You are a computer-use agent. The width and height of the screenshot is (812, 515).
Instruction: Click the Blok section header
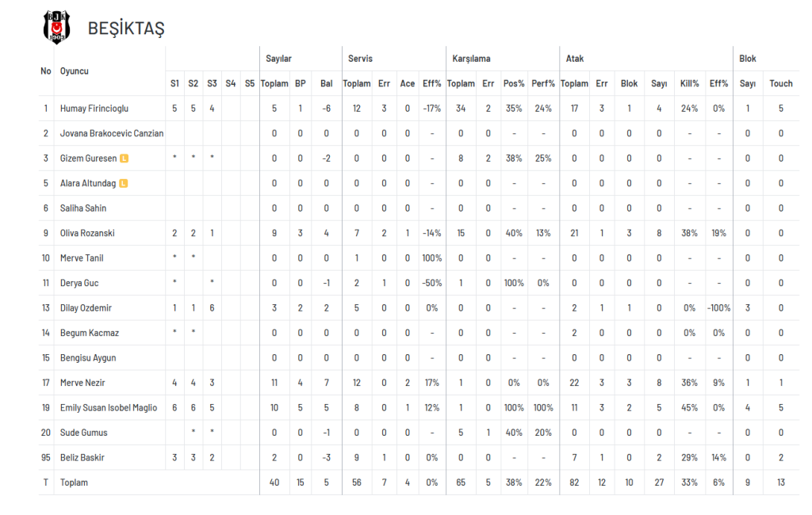tap(747, 59)
